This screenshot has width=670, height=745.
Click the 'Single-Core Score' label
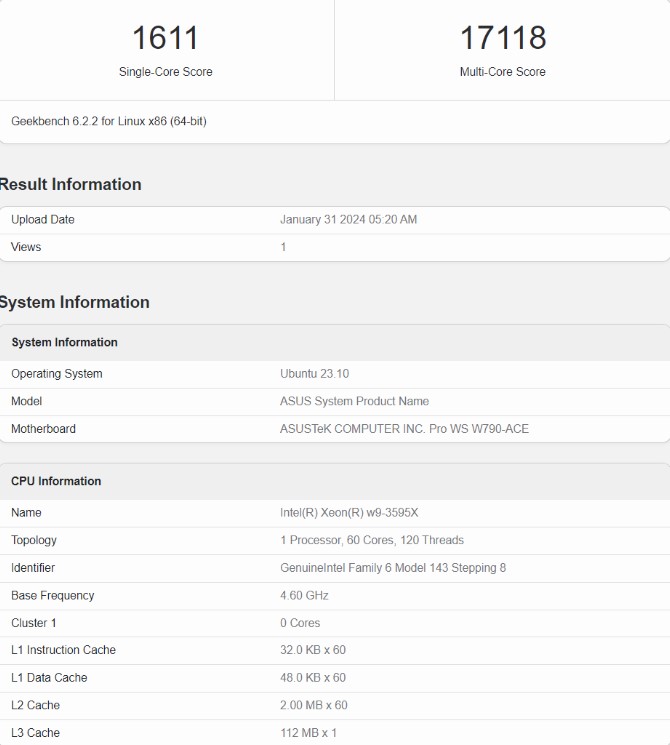coord(165,72)
